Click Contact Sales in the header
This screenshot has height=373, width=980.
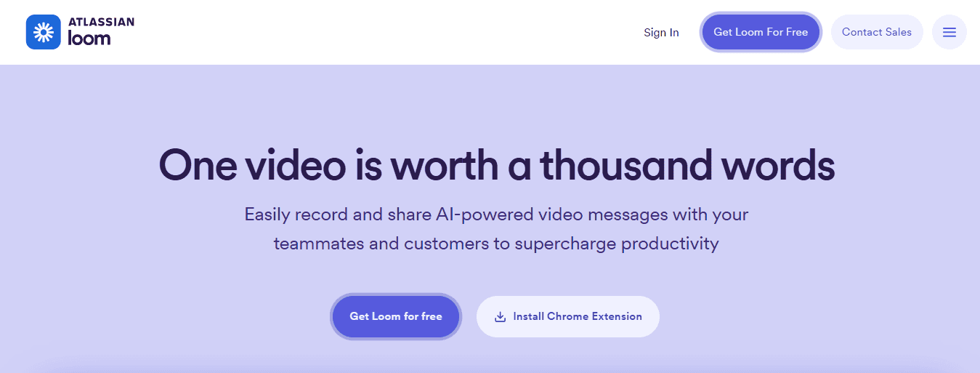coord(877,32)
